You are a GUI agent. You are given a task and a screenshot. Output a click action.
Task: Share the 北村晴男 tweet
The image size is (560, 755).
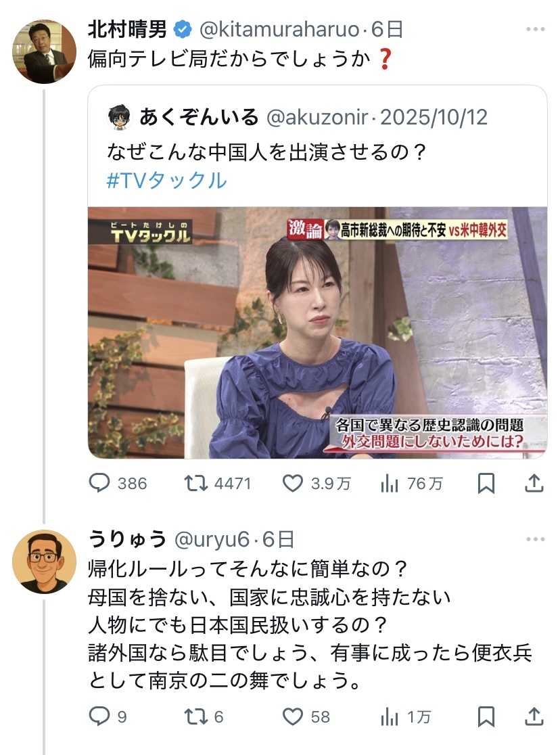534,483
